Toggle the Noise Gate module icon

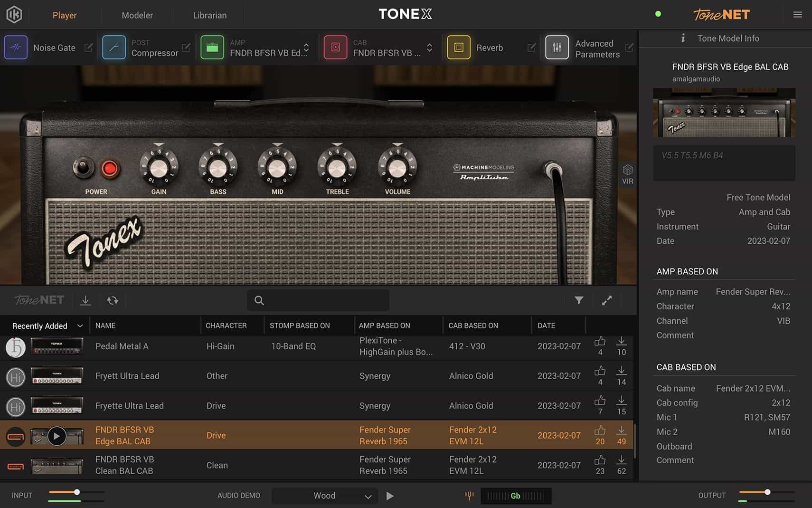pos(16,48)
